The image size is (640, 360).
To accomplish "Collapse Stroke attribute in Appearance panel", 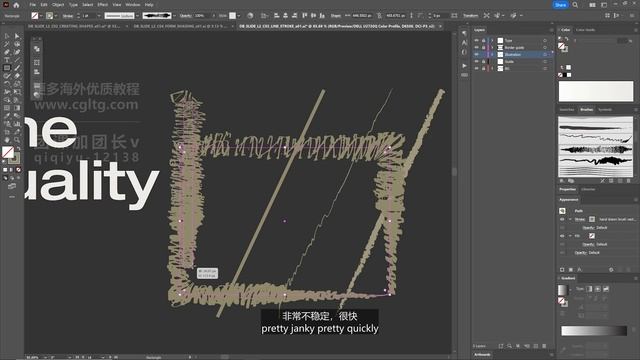I will pyautogui.click(x=570, y=219).
